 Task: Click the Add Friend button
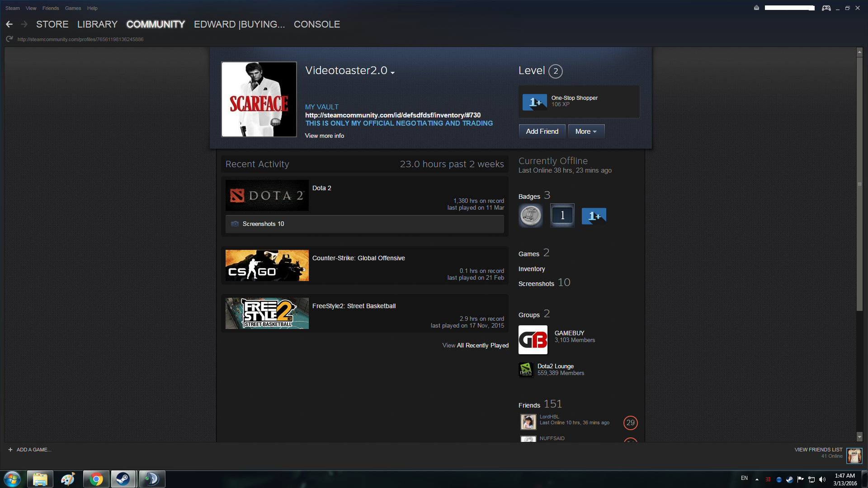point(542,131)
